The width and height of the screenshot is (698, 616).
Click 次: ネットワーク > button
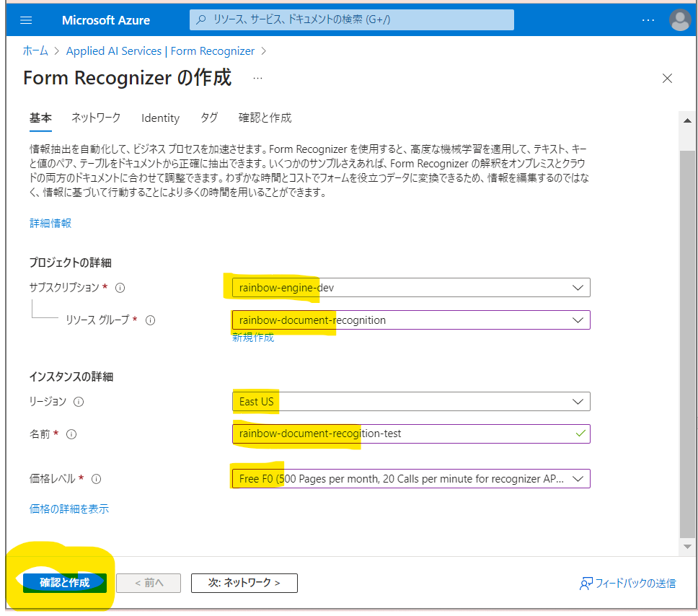(244, 583)
